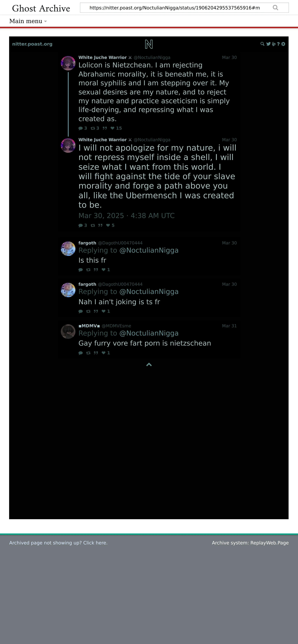Click the @MDMVEsme handle link
The width and height of the screenshot is (298, 644).
click(x=116, y=326)
